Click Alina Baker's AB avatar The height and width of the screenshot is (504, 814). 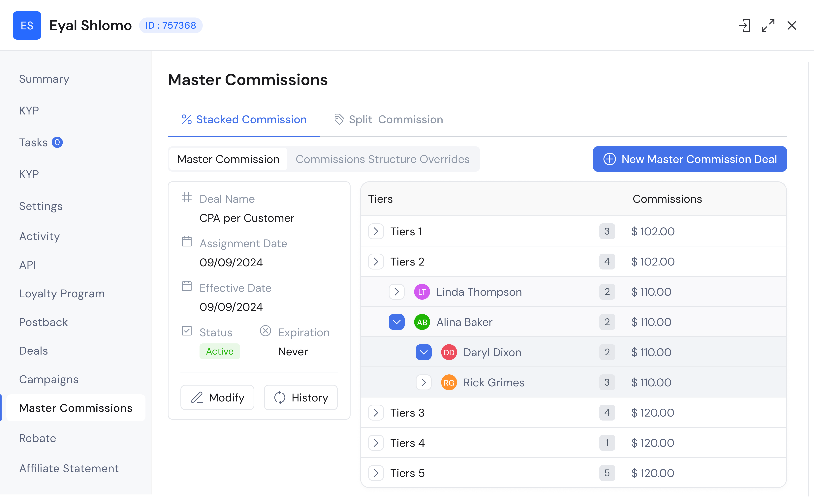point(422,322)
